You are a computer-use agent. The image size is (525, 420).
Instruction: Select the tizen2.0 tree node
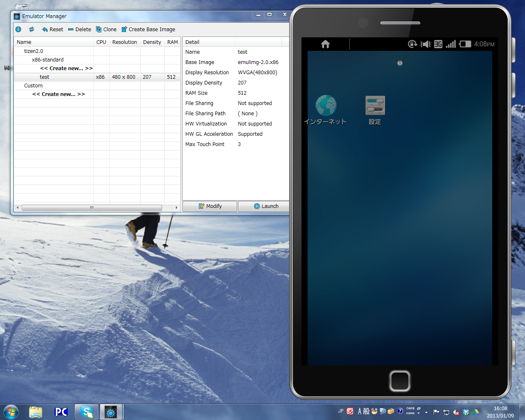(x=34, y=51)
